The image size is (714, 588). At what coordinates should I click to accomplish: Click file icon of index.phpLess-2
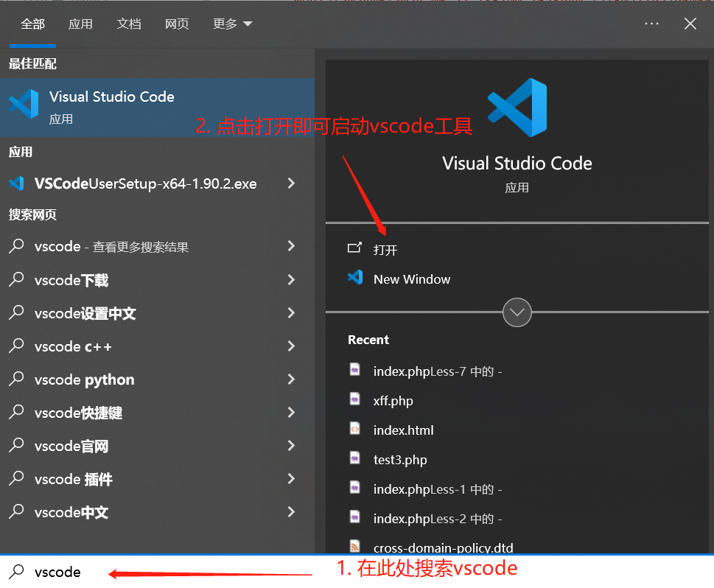tap(354, 517)
